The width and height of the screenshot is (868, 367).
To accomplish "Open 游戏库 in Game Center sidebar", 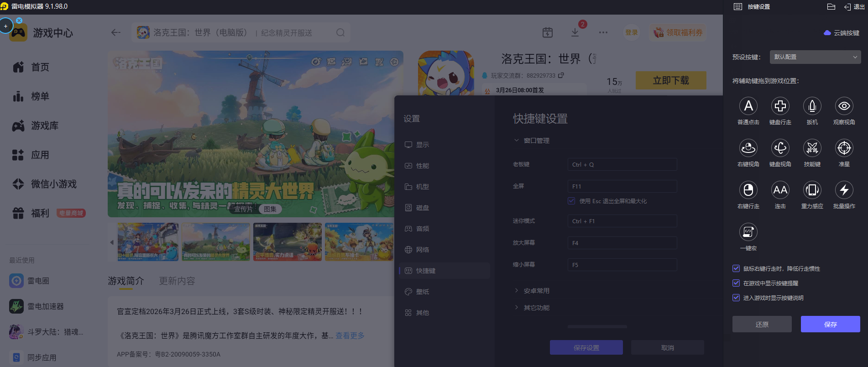I will (x=35, y=126).
